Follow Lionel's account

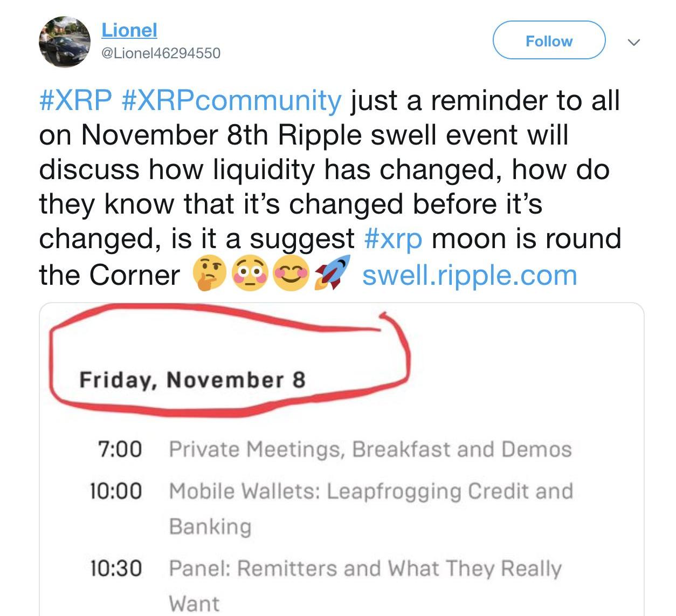coord(549,40)
